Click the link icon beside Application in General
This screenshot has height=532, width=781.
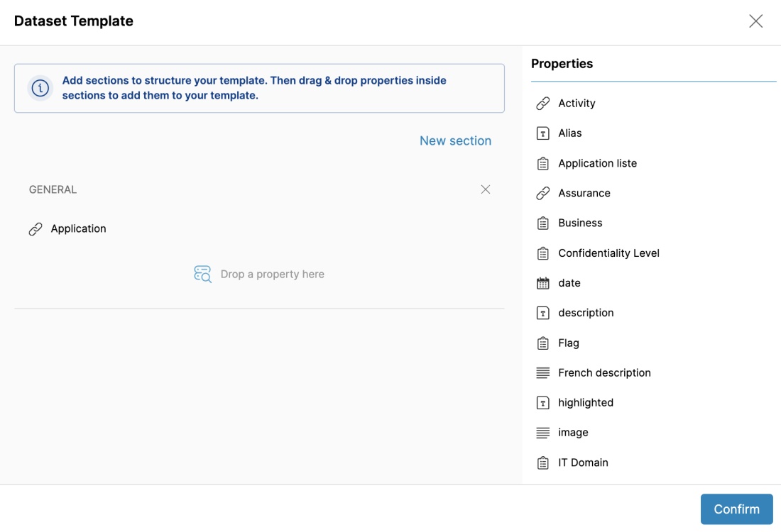click(35, 229)
